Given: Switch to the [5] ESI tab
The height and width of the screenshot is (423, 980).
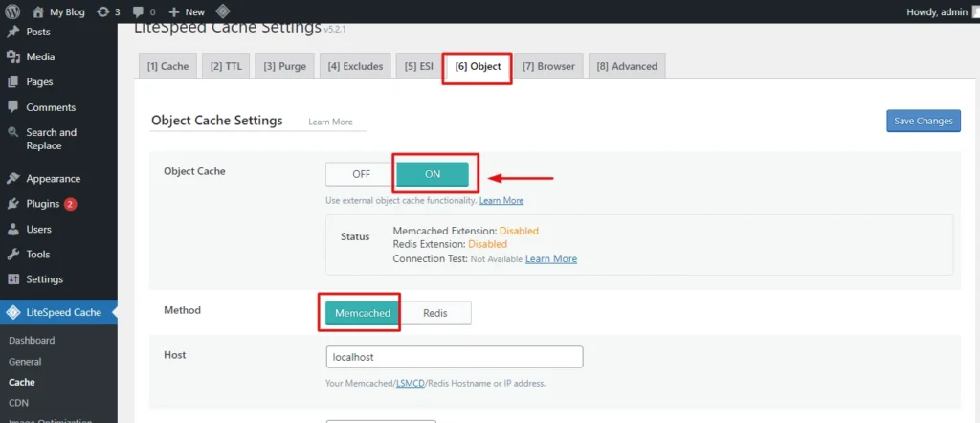Looking at the screenshot, I should click(x=419, y=66).
